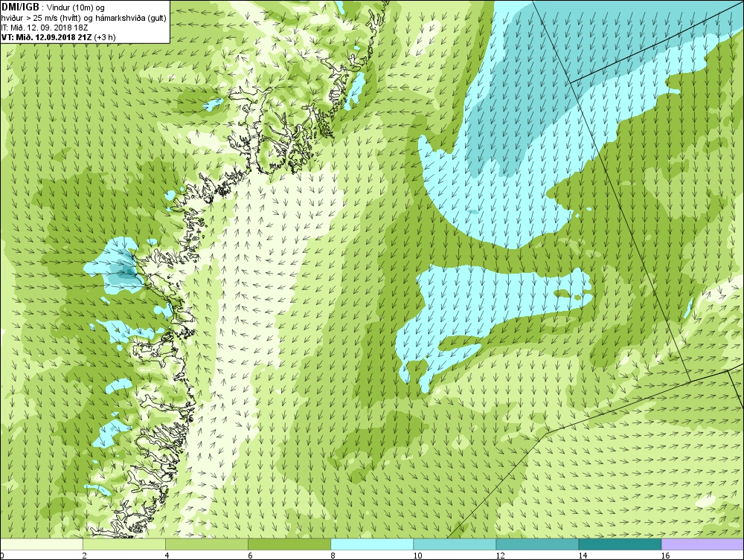The height and width of the screenshot is (560, 744).
Task: Click the legend label '4'
Action: pos(167,556)
